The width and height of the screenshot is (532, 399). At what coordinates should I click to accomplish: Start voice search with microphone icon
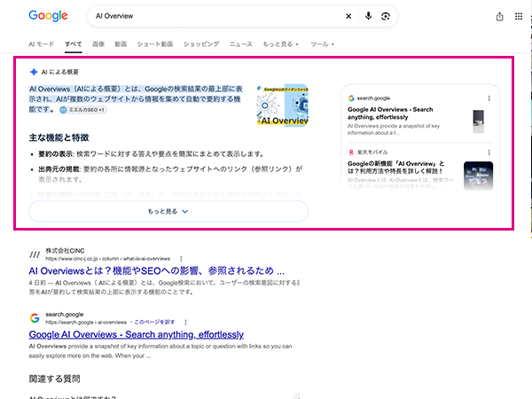point(368,16)
